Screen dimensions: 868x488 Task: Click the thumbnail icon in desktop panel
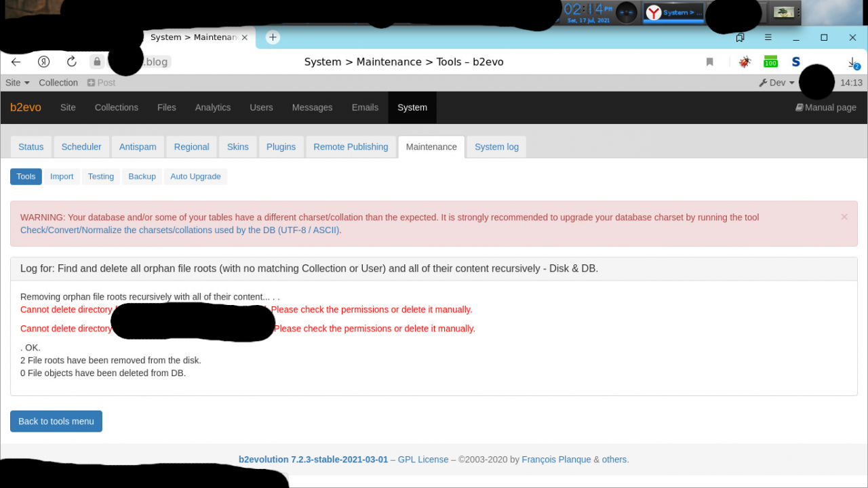[785, 12]
